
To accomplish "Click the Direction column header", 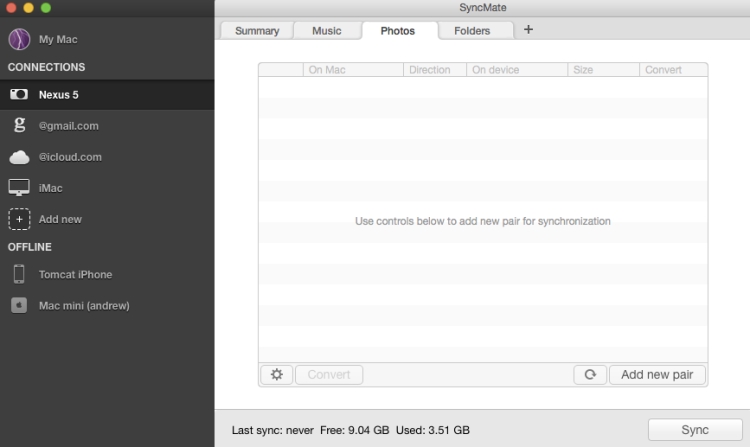I will coord(435,70).
